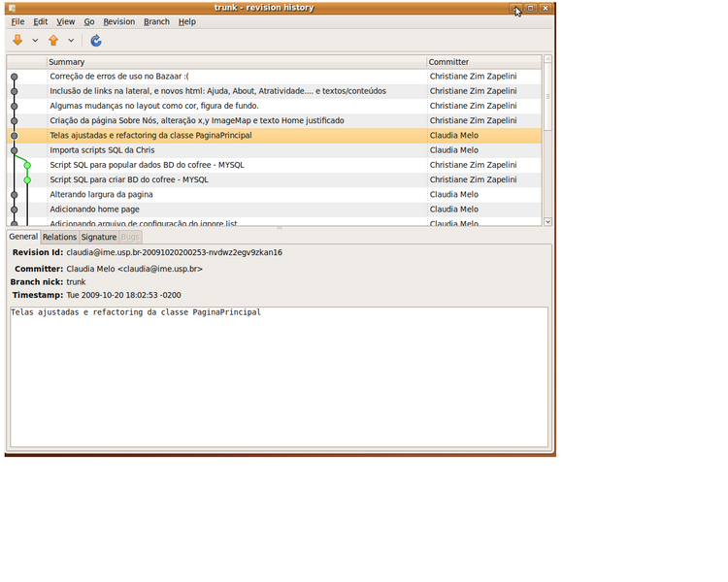Open the Help menu
This screenshot has width=728, height=582.
(187, 21)
